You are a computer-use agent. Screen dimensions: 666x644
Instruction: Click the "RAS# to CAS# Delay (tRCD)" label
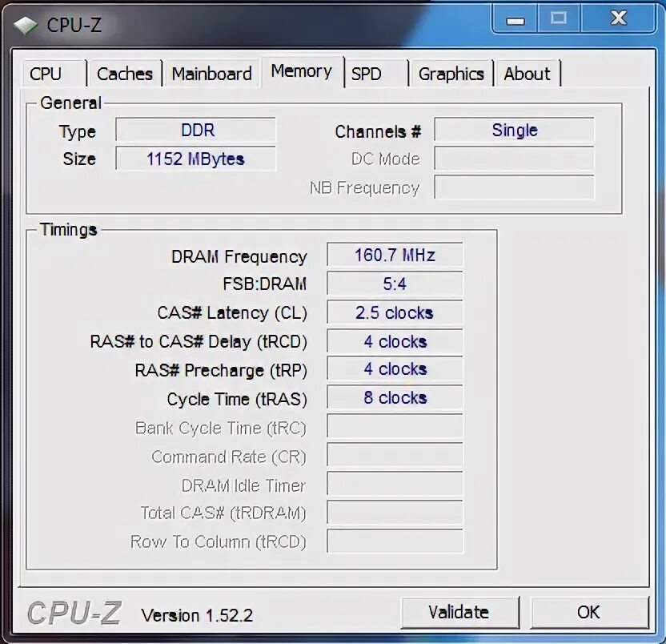pyautogui.click(x=199, y=342)
